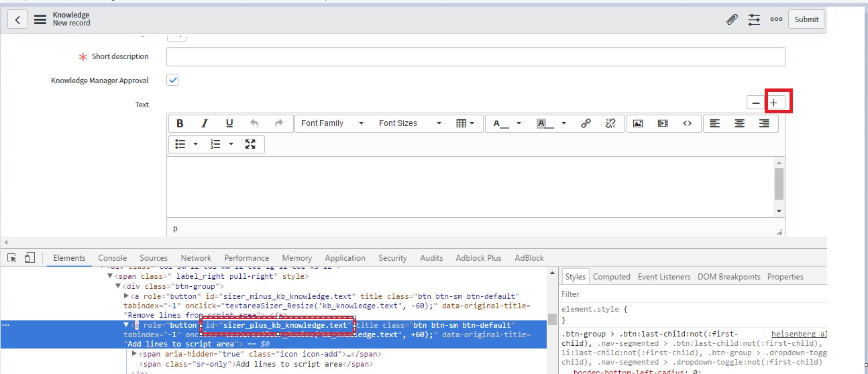Screen dimensions: 868x374
Task: Click into the Short description field
Action: (x=476, y=56)
